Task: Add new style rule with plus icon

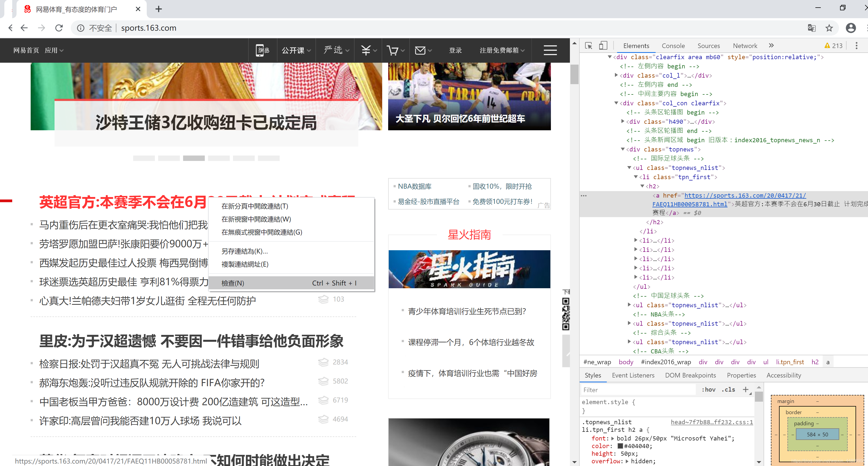Action: point(745,389)
